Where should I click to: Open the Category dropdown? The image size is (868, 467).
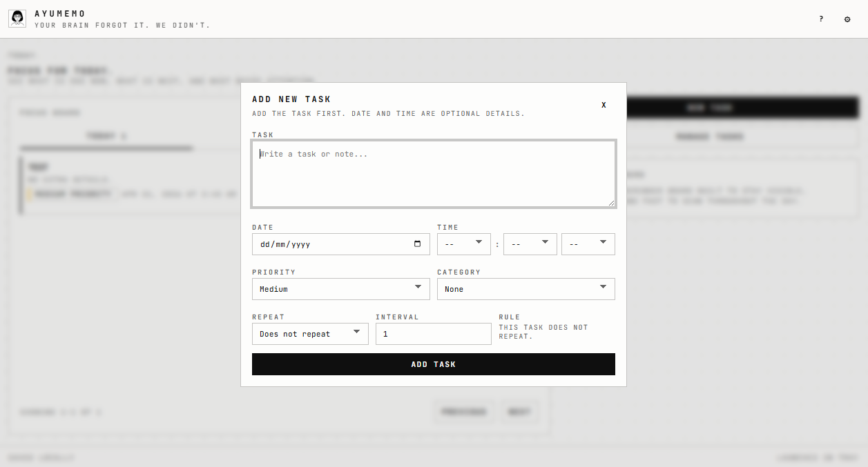click(526, 288)
